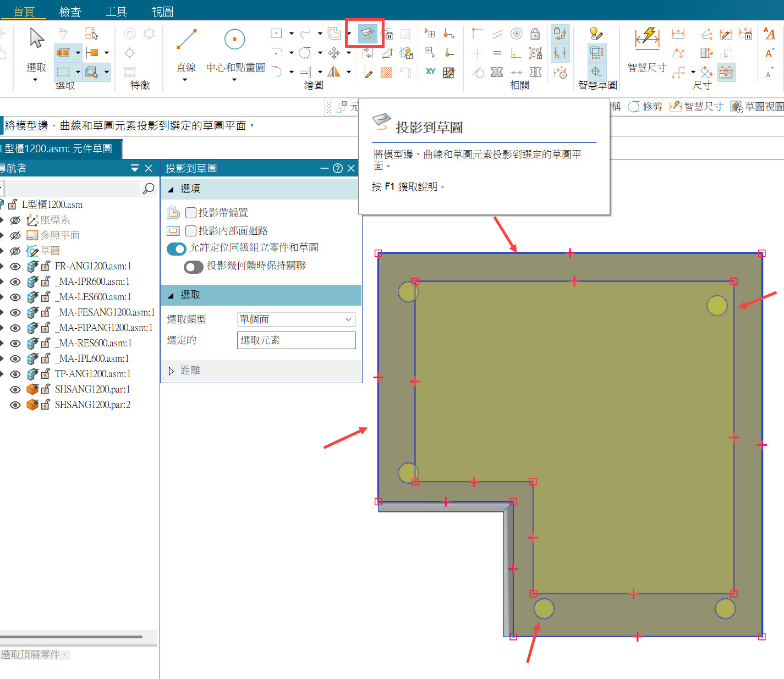
Task: Click the Smart Dimension (智慧尺寸) tool
Action: tap(647, 37)
